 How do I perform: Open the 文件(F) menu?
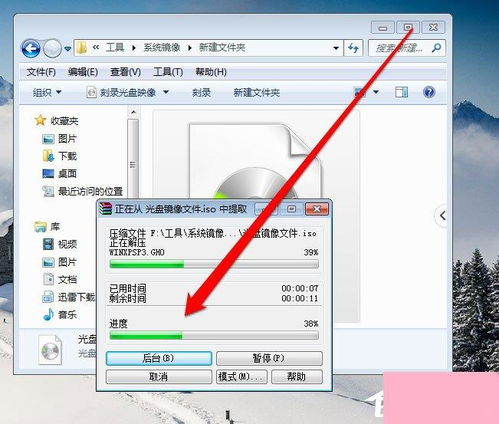pyautogui.click(x=41, y=72)
